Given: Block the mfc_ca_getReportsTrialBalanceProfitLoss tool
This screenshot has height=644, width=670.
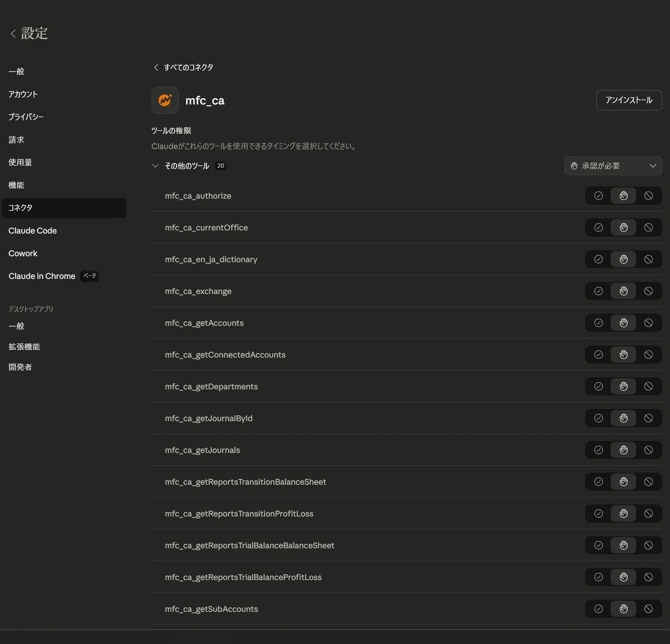Looking at the screenshot, I should pyautogui.click(x=648, y=578).
